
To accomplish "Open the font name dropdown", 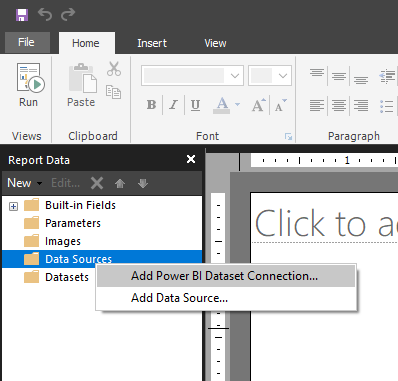I will coord(235,76).
